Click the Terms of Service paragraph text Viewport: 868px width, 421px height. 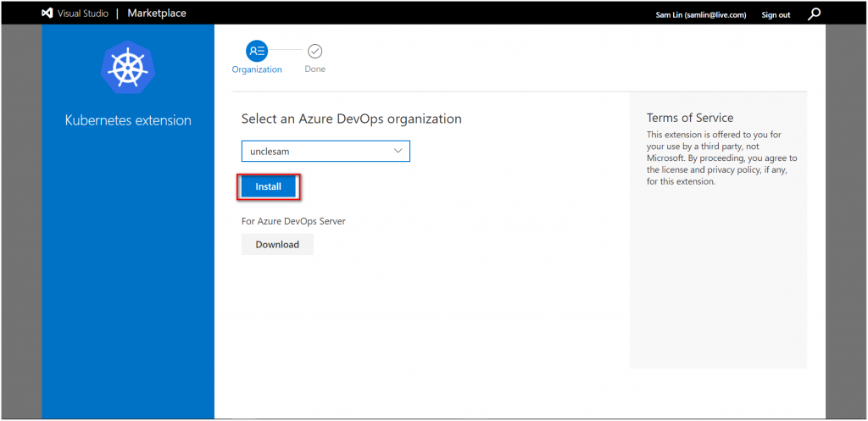point(721,158)
